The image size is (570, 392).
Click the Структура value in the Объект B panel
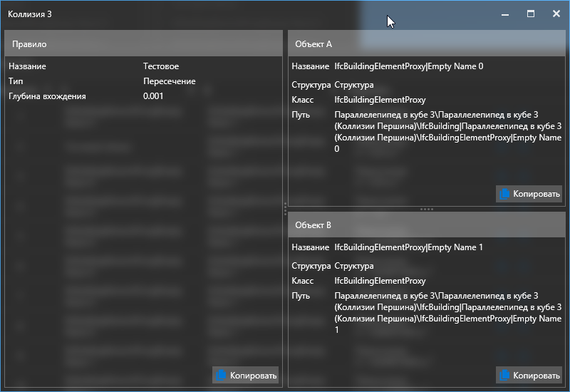tap(354, 266)
